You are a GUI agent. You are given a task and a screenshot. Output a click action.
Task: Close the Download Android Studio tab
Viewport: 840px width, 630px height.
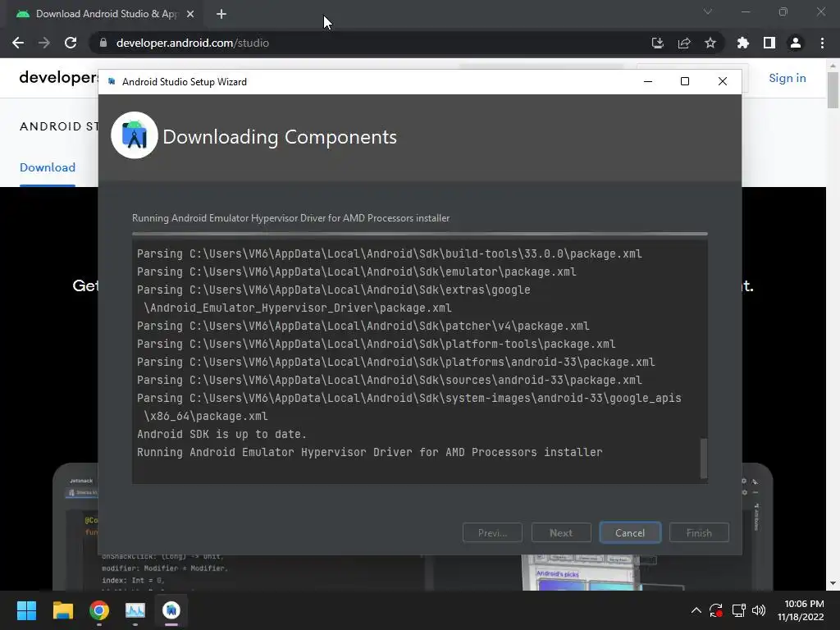[x=190, y=14]
